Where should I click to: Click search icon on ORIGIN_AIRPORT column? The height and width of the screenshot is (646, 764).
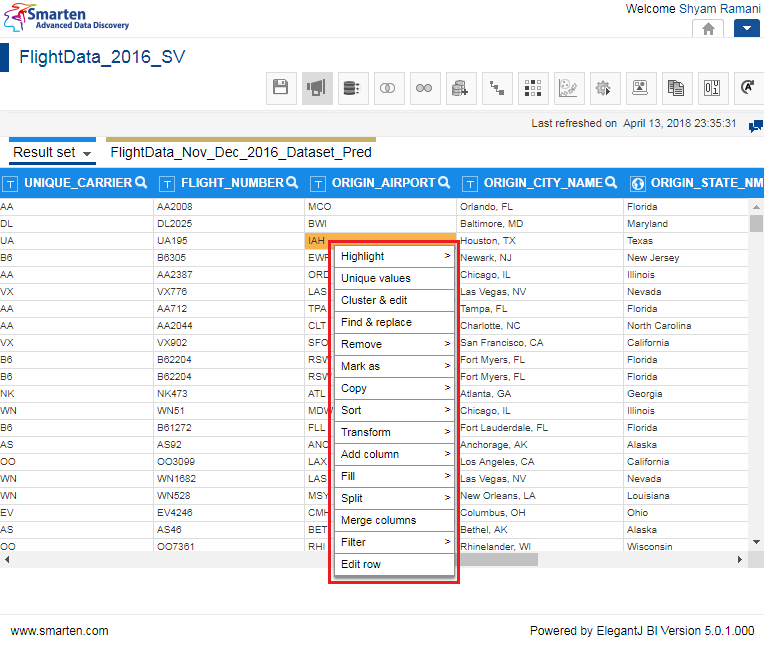coord(444,183)
